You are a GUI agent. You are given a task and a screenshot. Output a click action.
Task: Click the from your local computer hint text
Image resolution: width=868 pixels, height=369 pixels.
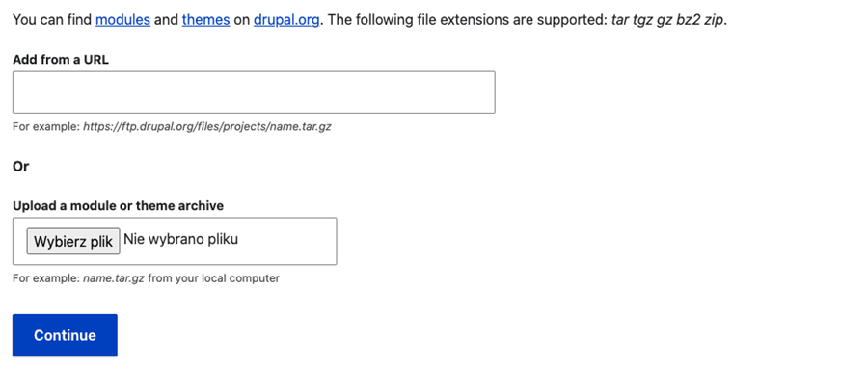(x=214, y=277)
